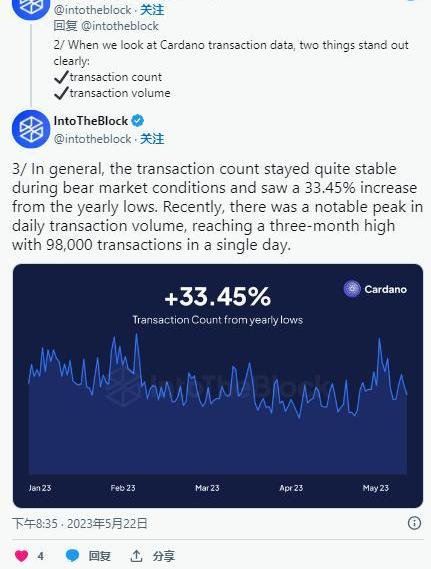431x569 pixels.
Task: Click the IntoTheBlock profile avatar
Action: coord(31,129)
